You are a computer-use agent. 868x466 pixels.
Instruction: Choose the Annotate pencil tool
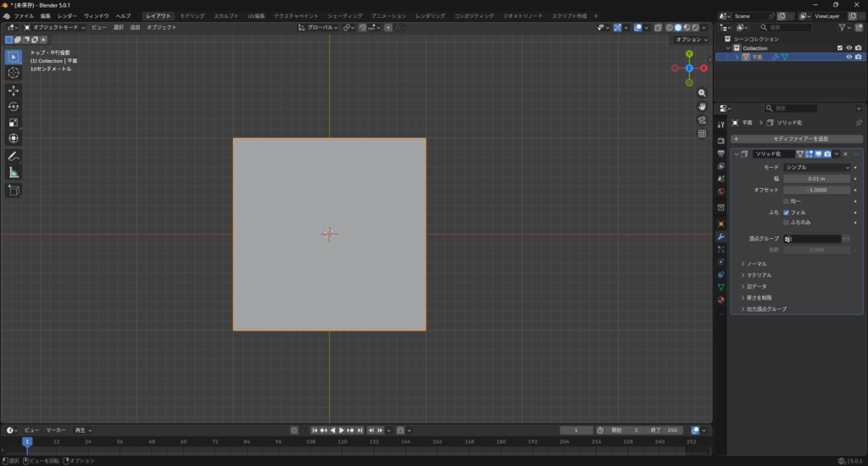[x=14, y=156]
